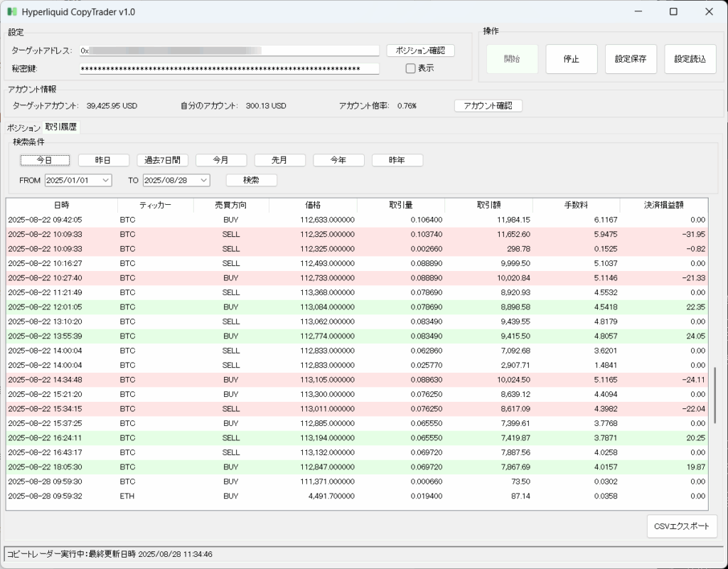The height and width of the screenshot is (569, 728).
Task: Close the Hyperliquid CopyTrader window
Action: 709,11
